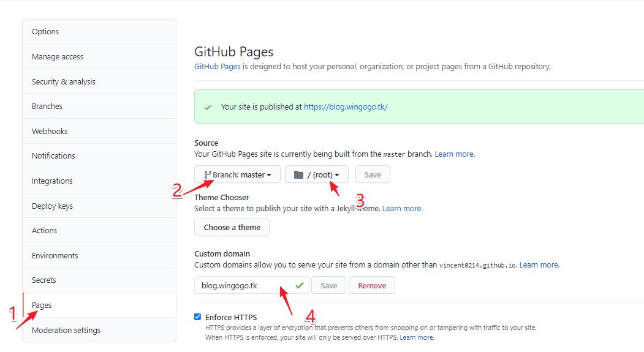Click the green checkmark in published banner
The width and height of the screenshot is (644, 352).
click(208, 107)
